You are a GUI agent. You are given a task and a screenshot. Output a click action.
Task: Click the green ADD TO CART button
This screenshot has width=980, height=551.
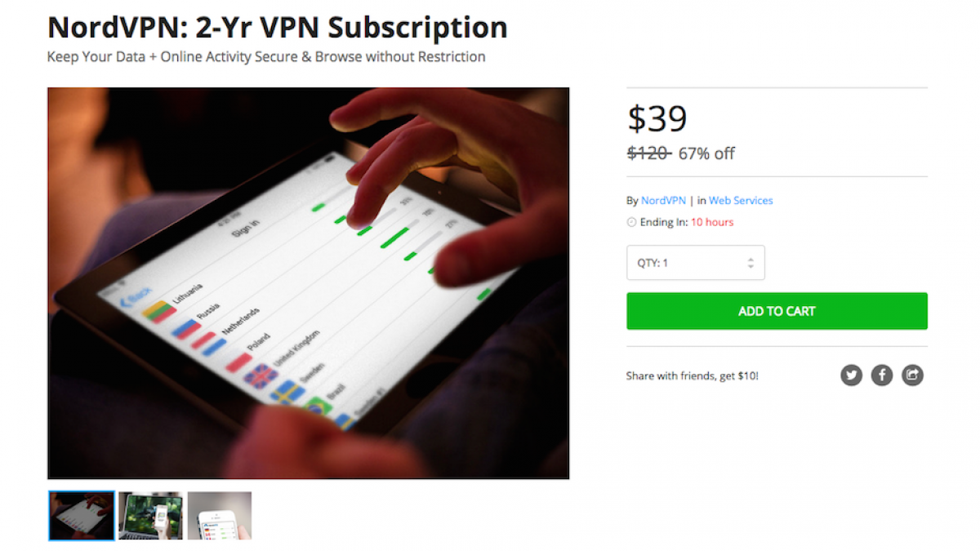777,311
